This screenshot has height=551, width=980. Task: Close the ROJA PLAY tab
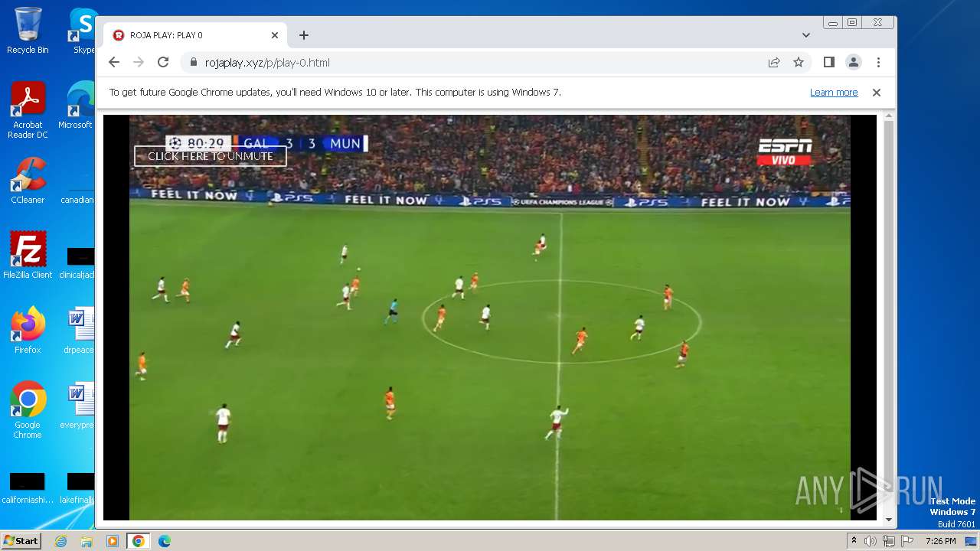275,35
